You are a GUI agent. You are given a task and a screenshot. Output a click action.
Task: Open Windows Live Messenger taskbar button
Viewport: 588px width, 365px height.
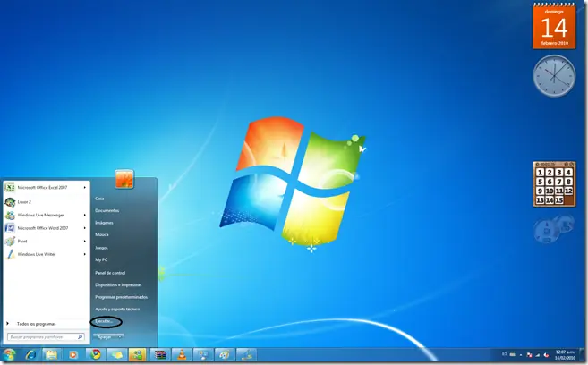click(x=138, y=354)
